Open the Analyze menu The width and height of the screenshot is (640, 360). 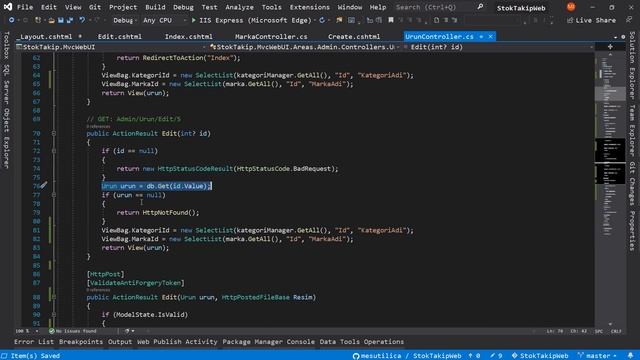(x=239, y=7)
